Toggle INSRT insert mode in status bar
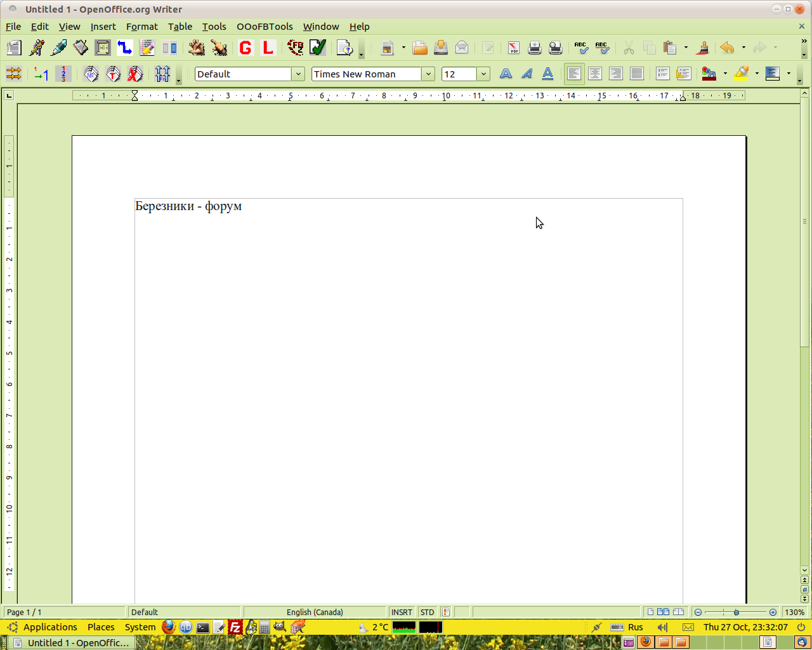Viewport: 812px width, 650px height. click(x=402, y=613)
